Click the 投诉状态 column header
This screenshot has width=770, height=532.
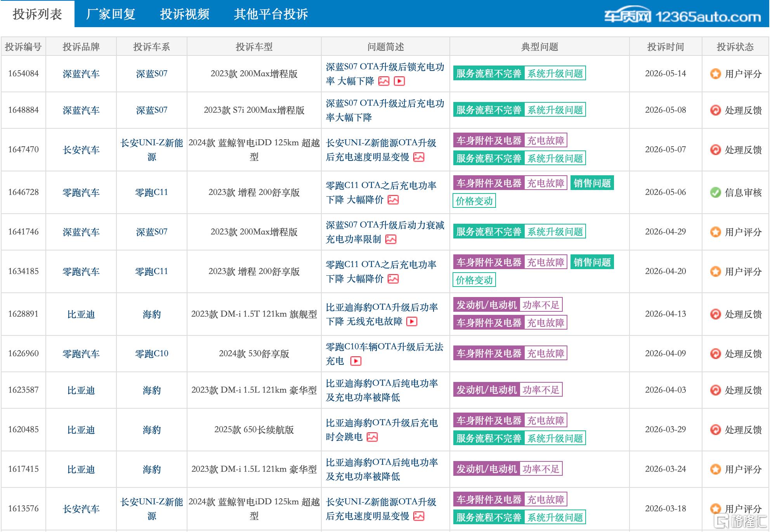click(735, 47)
